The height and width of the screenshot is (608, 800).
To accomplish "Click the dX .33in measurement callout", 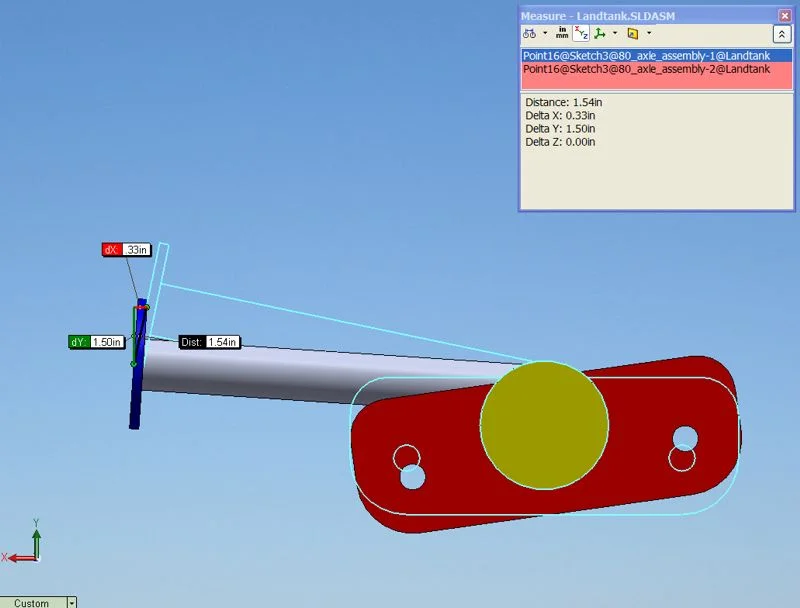I will (127, 250).
